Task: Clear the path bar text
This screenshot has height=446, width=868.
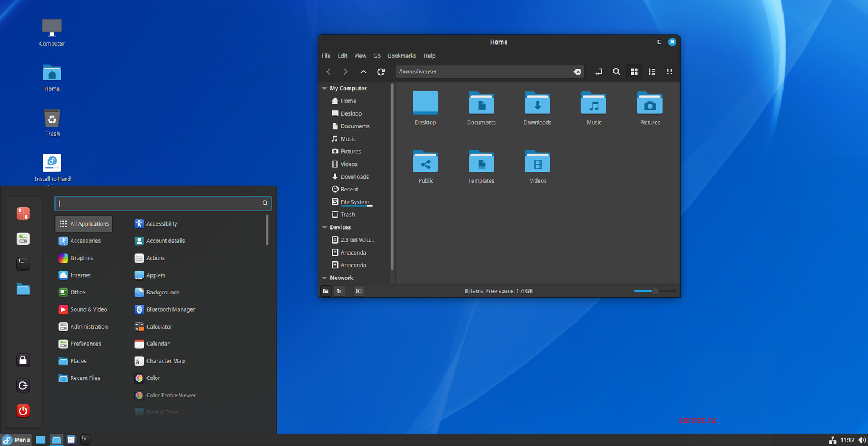Action: (x=577, y=72)
